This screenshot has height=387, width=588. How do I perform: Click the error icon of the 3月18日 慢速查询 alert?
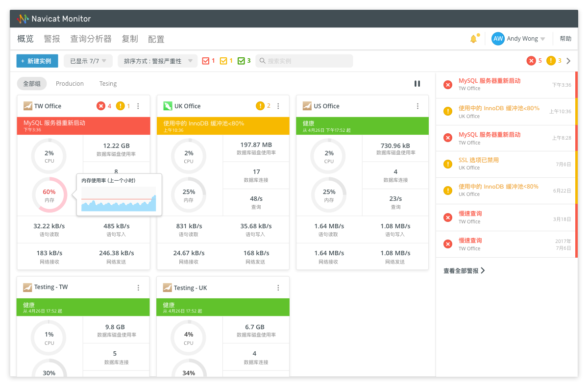point(447,217)
